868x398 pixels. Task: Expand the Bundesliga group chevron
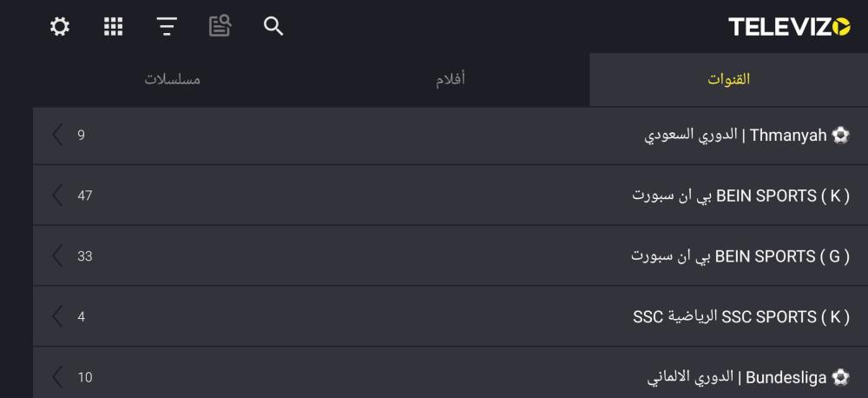point(58,377)
